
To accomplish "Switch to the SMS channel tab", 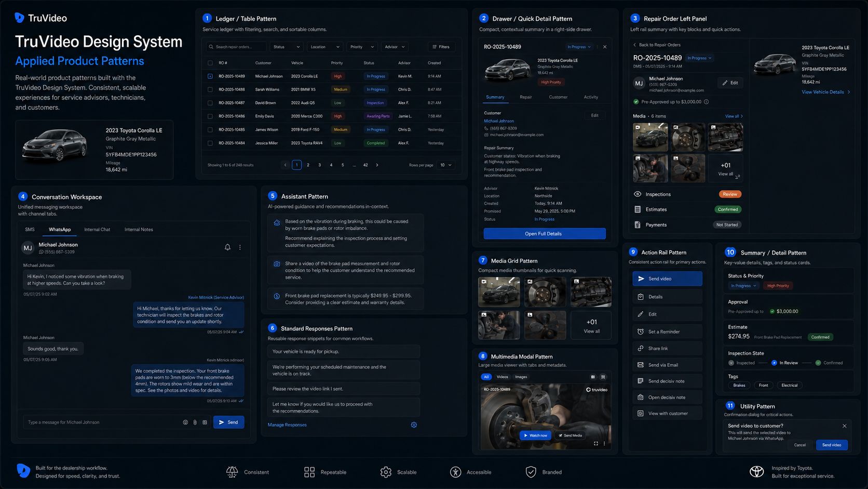I will (x=30, y=230).
